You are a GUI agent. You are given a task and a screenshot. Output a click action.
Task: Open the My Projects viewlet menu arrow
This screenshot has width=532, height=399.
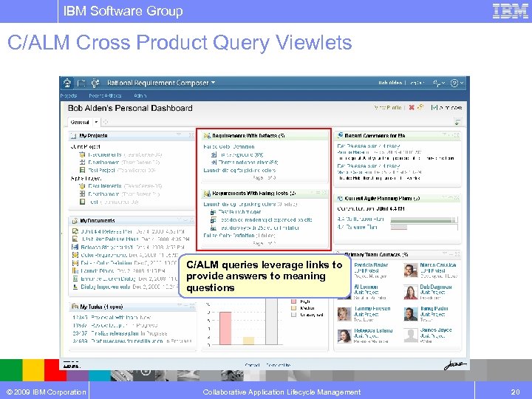click(179, 135)
